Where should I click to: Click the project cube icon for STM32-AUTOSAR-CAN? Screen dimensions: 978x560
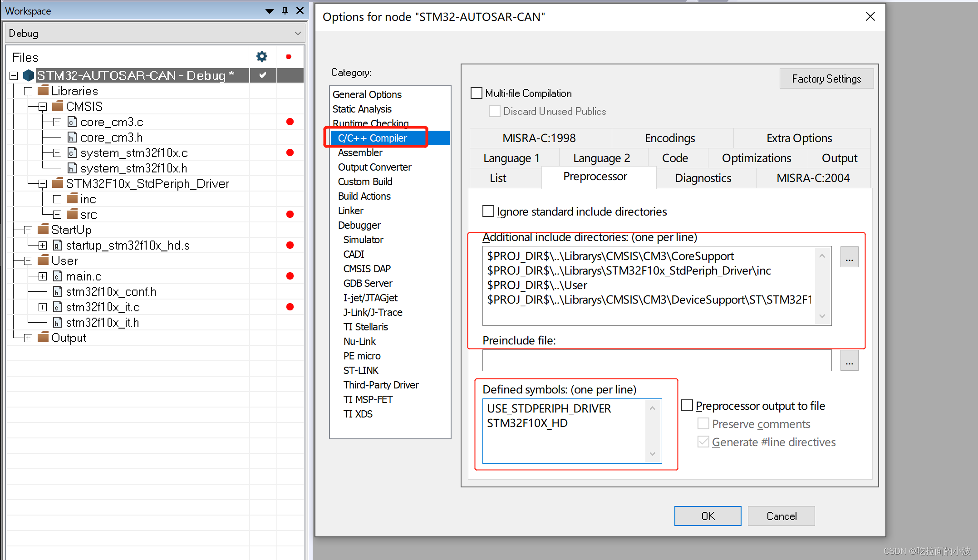pyautogui.click(x=29, y=75)
